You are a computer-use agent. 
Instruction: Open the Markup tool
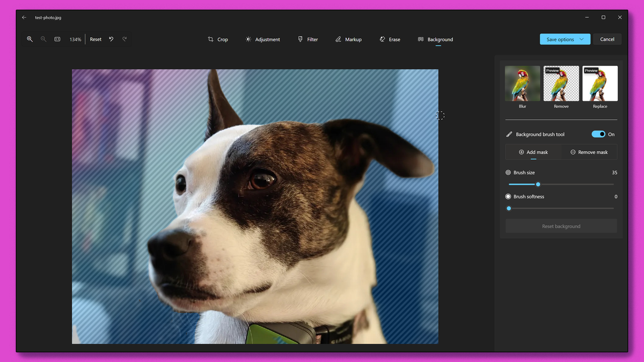(348, 39)
